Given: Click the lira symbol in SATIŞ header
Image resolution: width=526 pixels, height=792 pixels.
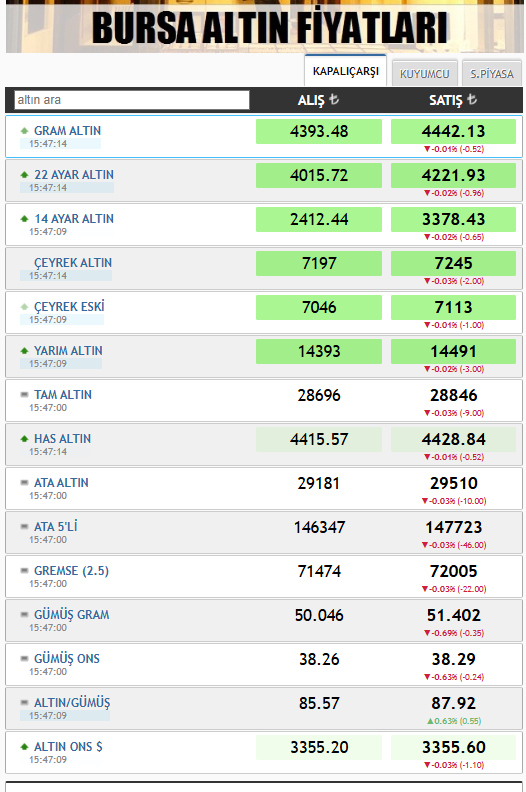Looking at the screenshot, I should (471, 99).
